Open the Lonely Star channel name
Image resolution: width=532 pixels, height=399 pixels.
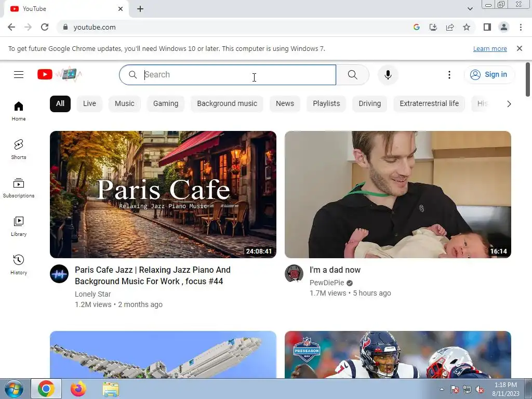click(92, 294)
